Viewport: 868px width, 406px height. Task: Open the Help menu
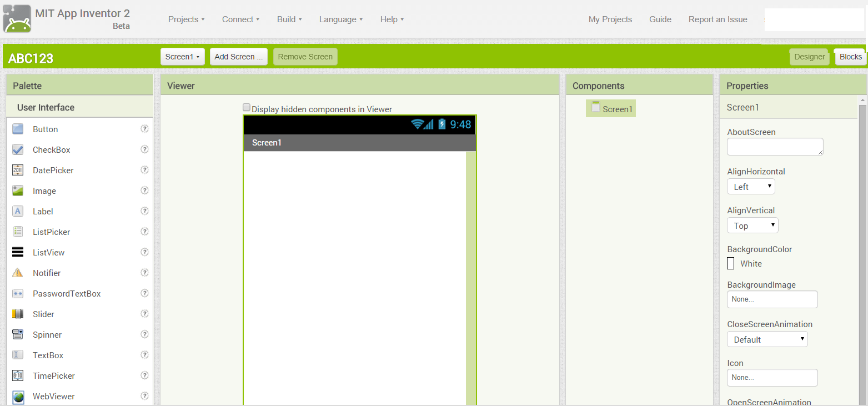[x=392, y=19]
